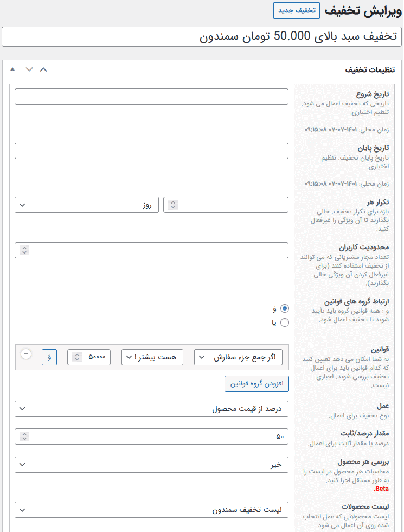Collapse the تنظیمات تخفیف panel triangle

pos(12,69)
